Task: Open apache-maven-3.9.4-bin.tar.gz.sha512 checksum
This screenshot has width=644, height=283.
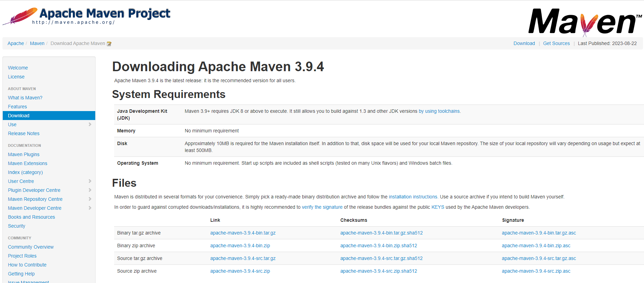Action: (381, 233)
